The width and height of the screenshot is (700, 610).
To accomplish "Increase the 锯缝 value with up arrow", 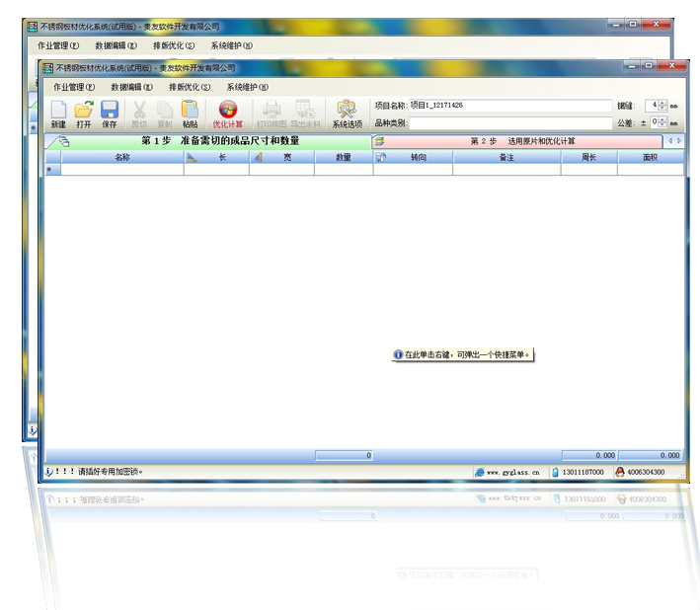I will (662, 102).
